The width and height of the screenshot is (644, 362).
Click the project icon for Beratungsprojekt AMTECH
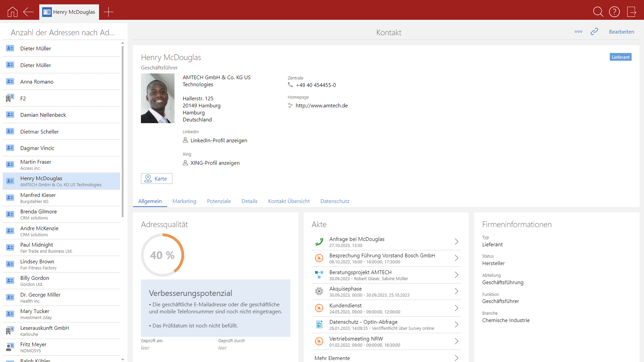[x=319, y=275]
